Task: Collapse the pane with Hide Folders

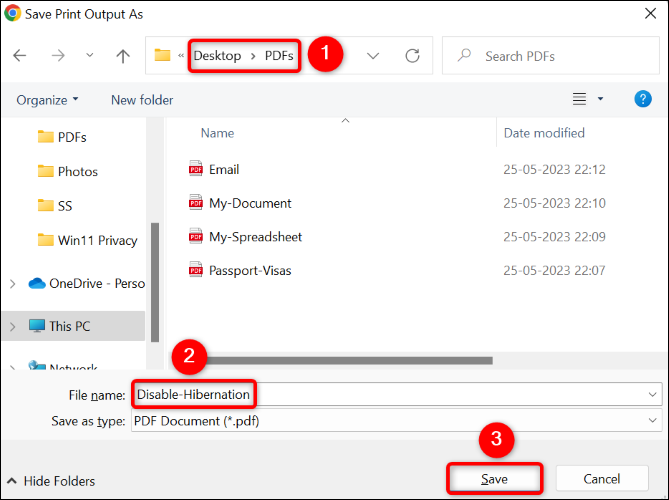Action: tap(51, 481)
